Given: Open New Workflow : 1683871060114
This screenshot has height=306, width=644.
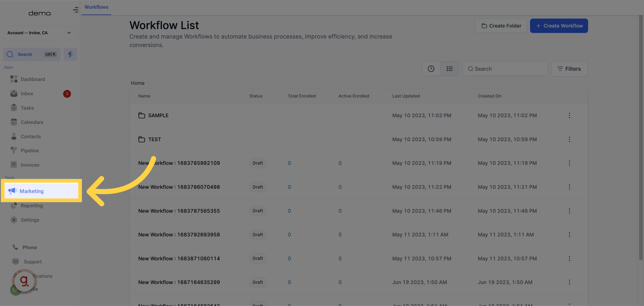Looking at the screenshot, I should point(179,259).
